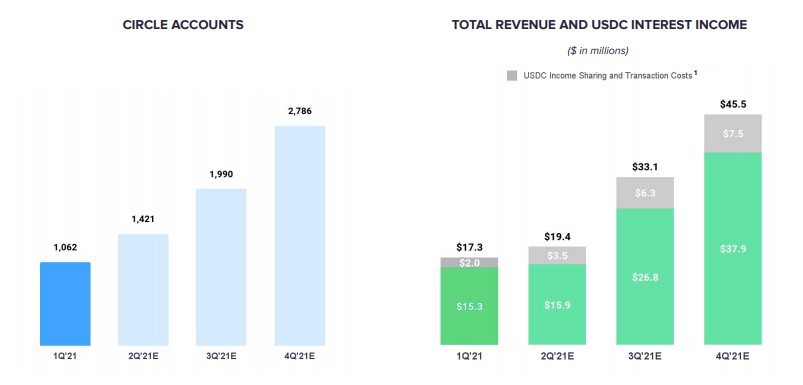Click the 4Q'21E axis label under Circle Accounts
Image resolution: width=803 pixels, height=385 pixels.
[300, 356]
